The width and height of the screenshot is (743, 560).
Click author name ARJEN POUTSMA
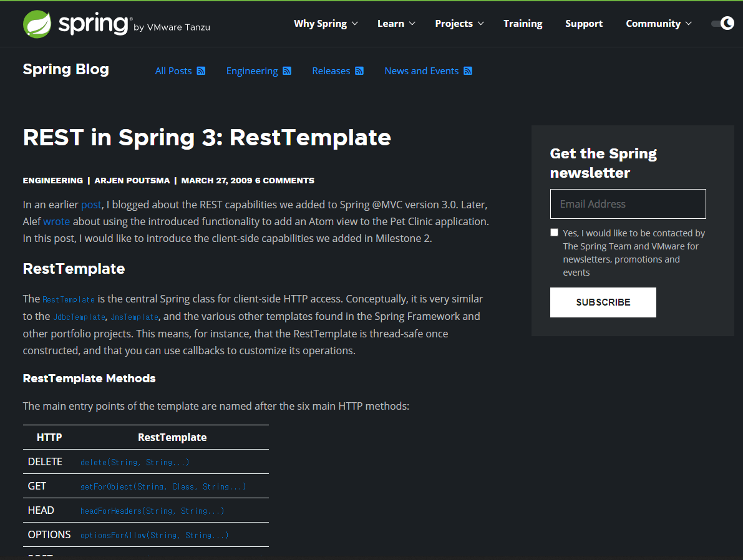(132, 180)
